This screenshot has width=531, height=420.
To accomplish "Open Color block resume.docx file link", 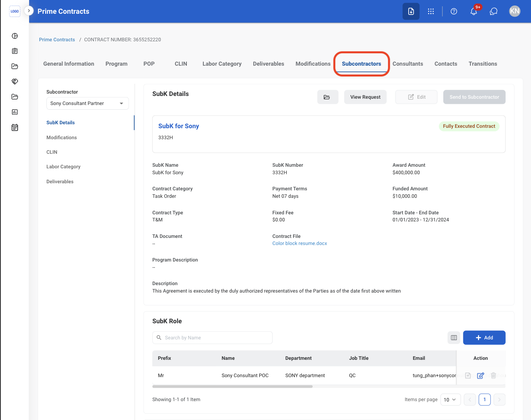I will tap(300, 243).
